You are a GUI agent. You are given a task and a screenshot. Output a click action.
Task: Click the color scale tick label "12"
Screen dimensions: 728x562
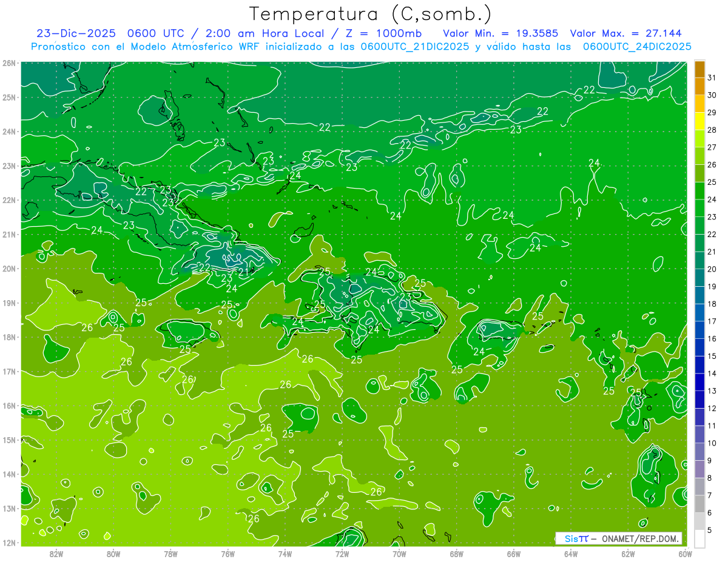point(712,408)
